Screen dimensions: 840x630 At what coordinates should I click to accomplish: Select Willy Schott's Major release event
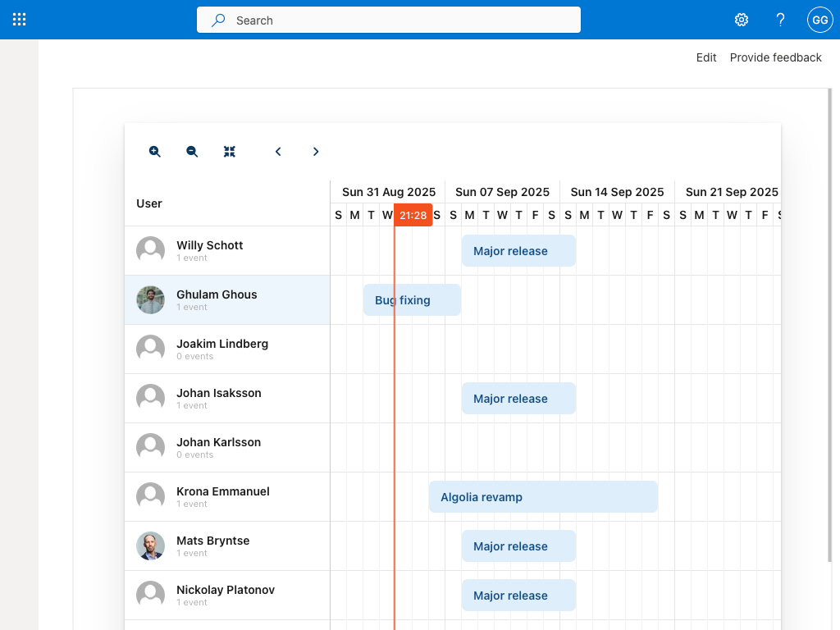click(x=518, y=250)
